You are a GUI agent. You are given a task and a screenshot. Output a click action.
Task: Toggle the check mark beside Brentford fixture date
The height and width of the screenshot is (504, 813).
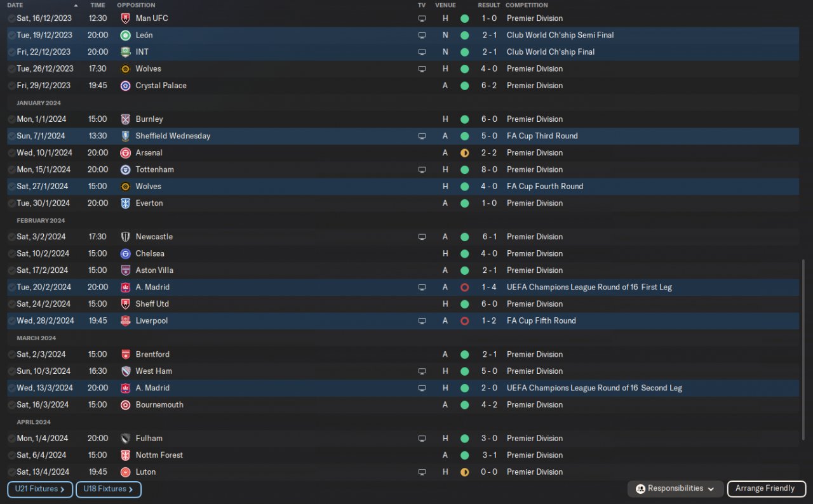[x=12, y=355]
